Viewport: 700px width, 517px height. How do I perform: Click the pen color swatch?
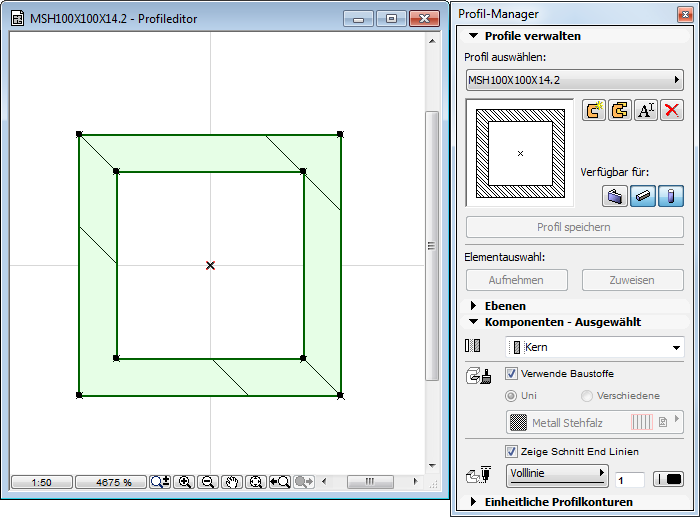coord(668,479)
